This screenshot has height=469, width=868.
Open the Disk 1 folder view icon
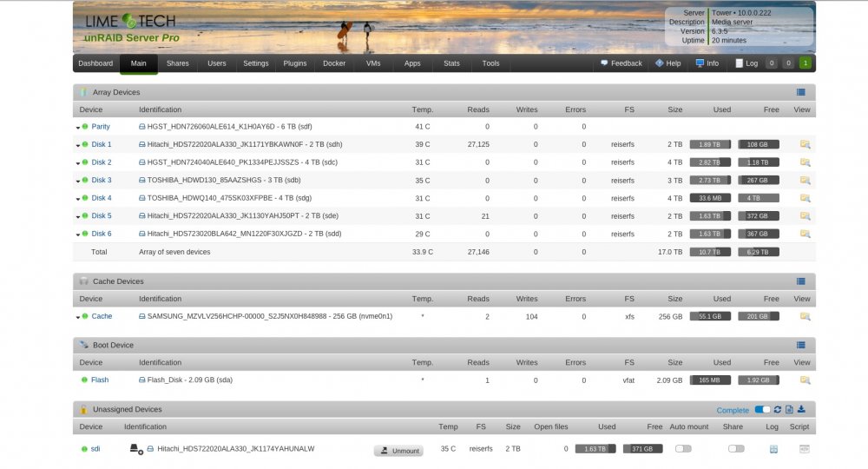pyautogui.click(x=805, y=144)
